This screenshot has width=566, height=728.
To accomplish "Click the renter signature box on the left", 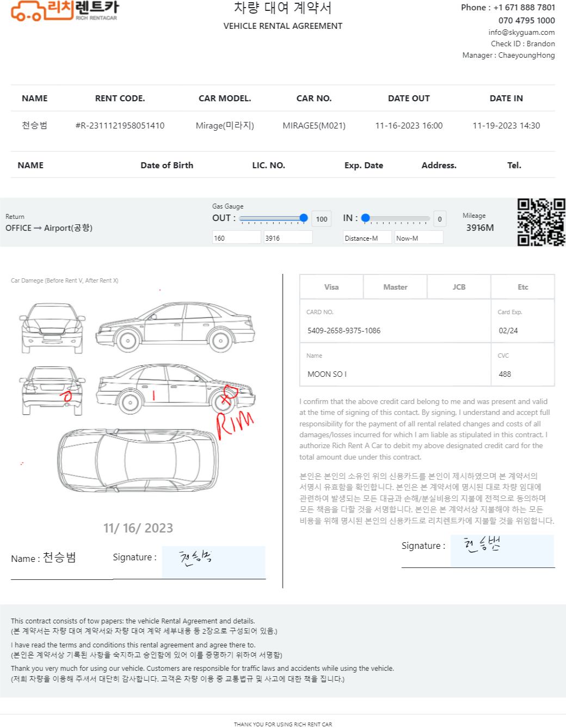I will 214,562.
